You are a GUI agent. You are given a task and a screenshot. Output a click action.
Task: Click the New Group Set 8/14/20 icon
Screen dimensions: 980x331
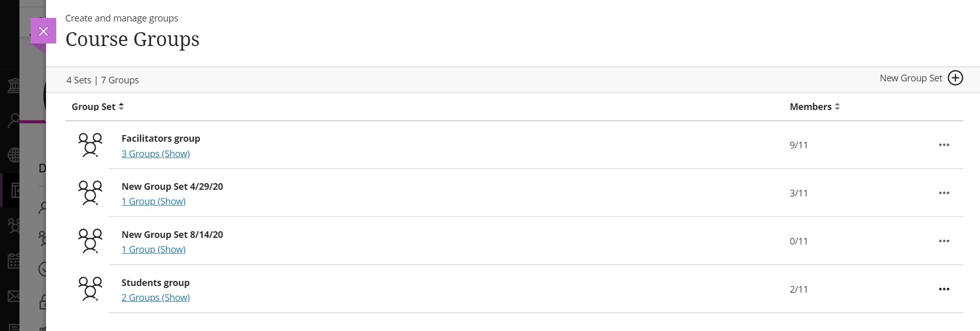[x=90, y=241]
